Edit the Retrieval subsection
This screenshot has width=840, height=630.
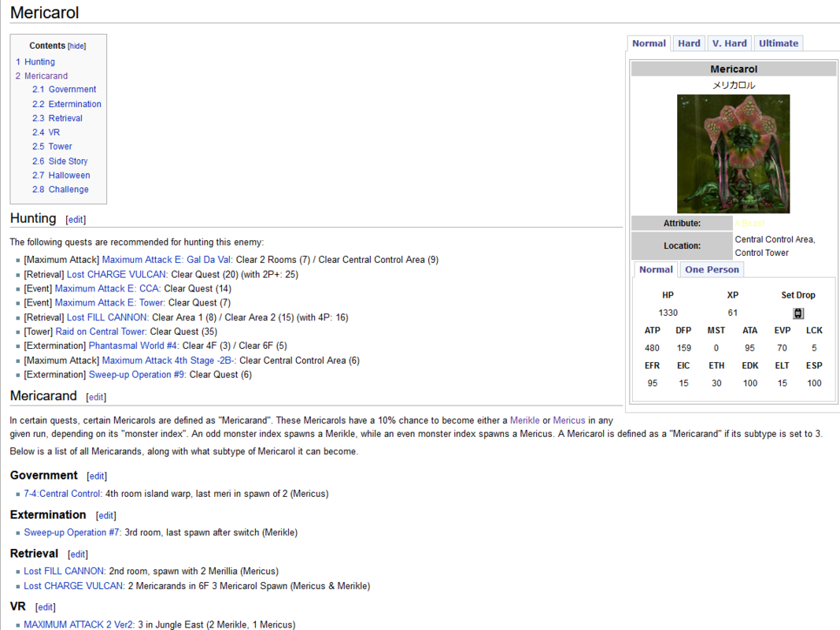[78, 554]
